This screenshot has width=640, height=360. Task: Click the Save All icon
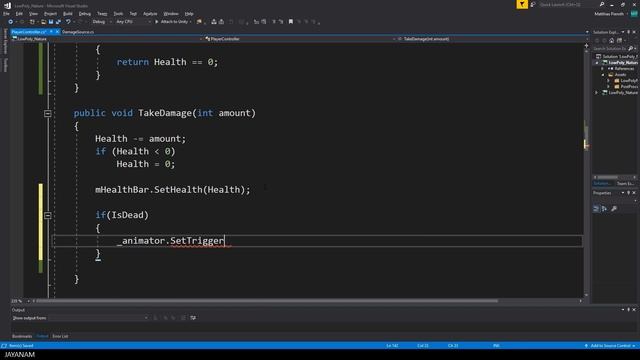(58, 22)
